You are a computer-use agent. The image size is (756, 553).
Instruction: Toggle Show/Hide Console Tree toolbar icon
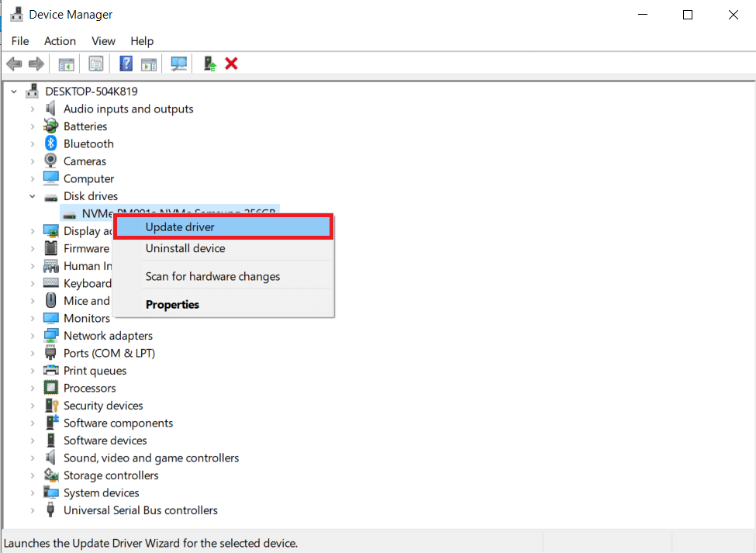(66, 64)
